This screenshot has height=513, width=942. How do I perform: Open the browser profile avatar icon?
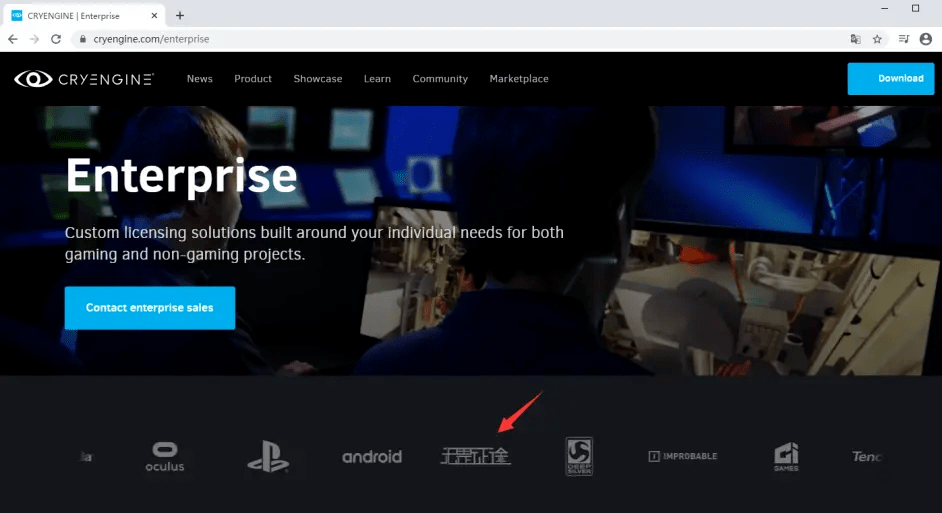tap(926, 39)
